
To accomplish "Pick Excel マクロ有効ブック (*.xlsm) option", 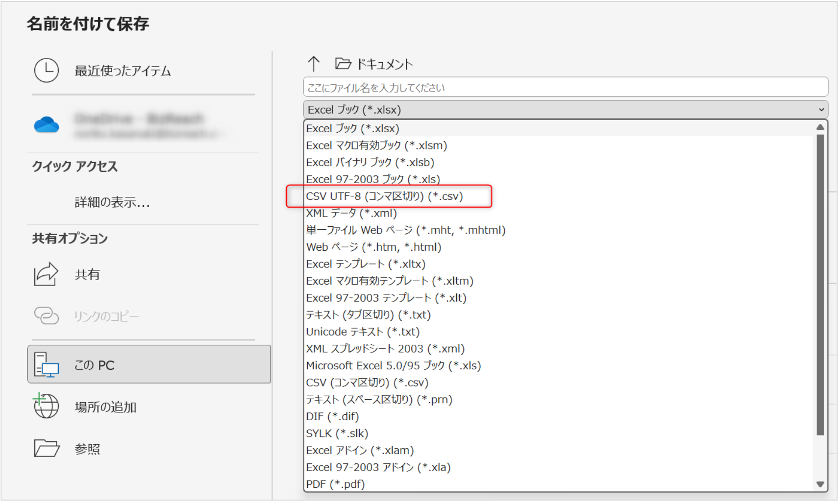I will pyautogui.click(x=376, y=145).
